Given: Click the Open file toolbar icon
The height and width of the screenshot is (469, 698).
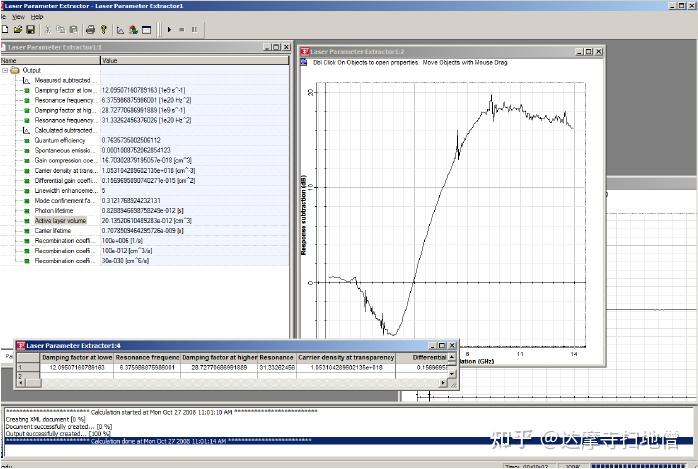Looking at the screenshot, I should pyautogui.click(x=17, y=30).
